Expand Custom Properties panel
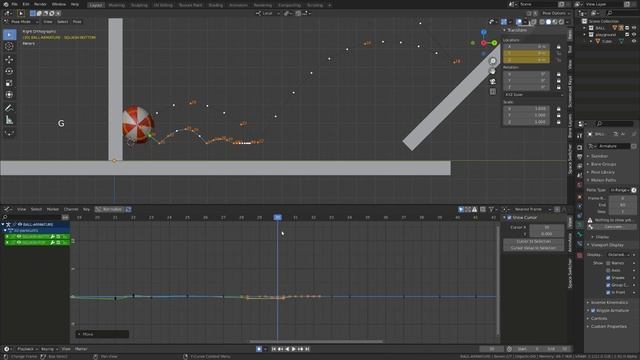The width and height of the screenshot is (640, 360). coord(608,327)
